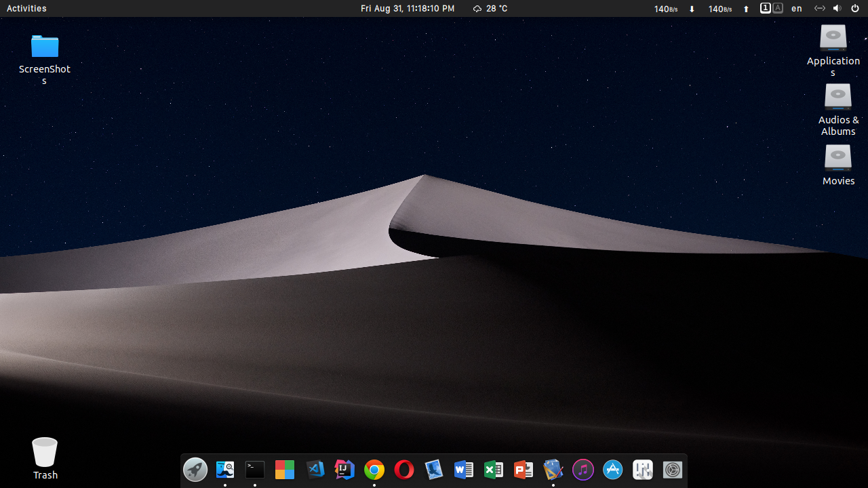Launch PowerPoint from the dock
Viewport: 868px width, 488px height.
coord(524,469)
